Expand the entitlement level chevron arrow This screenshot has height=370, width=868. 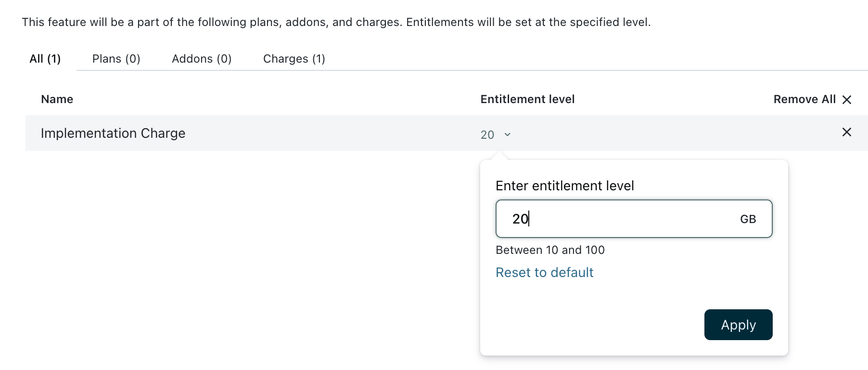coord(507,134)
